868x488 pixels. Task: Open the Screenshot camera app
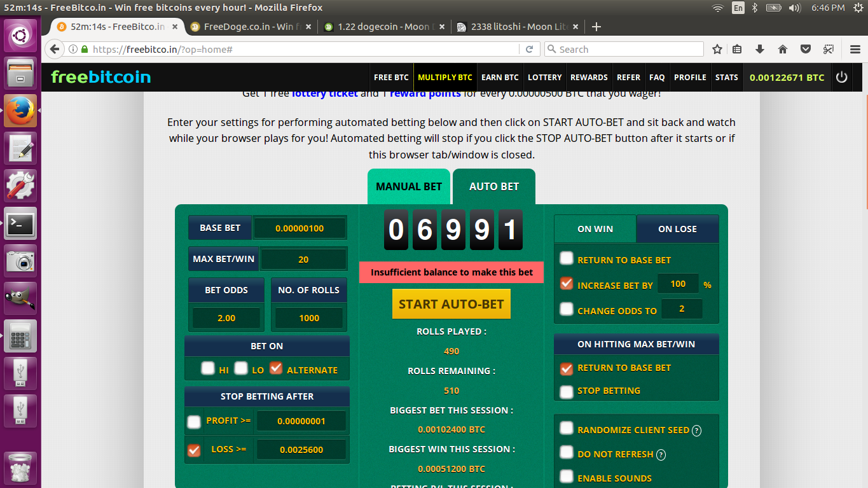click(x=20, y=261)
